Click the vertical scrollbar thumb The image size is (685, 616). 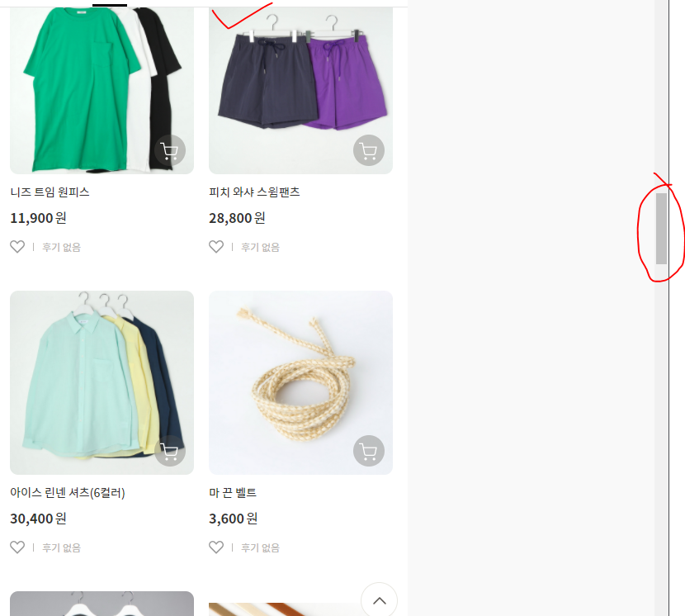(x=661, y=229)
